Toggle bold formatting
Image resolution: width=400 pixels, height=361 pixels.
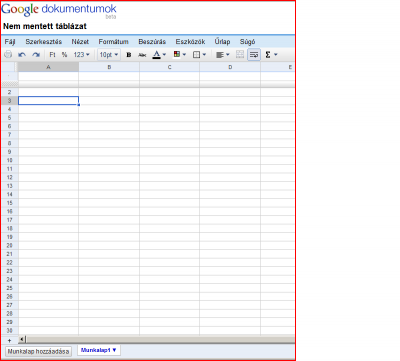click(x=129, y=55)
